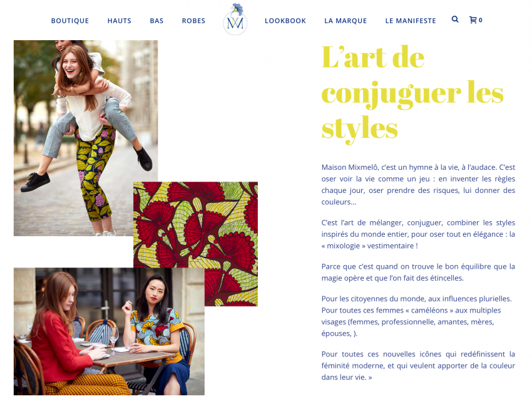Select the BAS navigation link
Screen dimensions: 532x416
tap(156, 21)
